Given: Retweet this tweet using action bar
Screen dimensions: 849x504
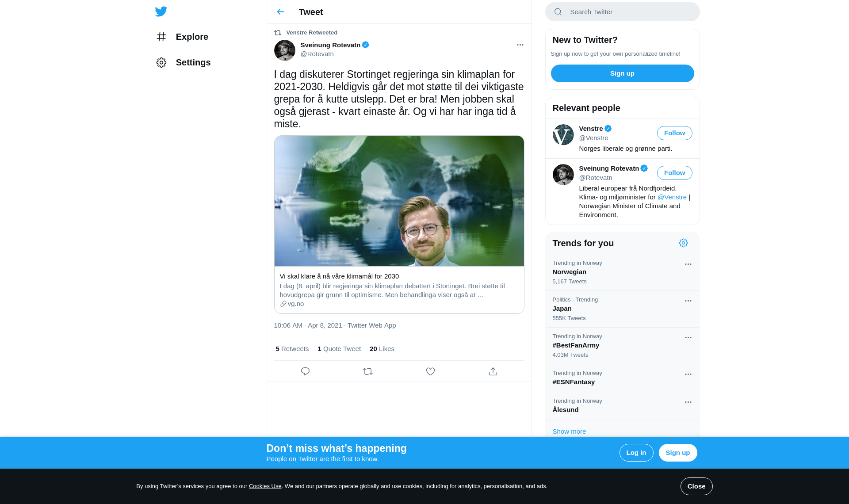Looking at the screenshot, I should [x=368, y=371].
